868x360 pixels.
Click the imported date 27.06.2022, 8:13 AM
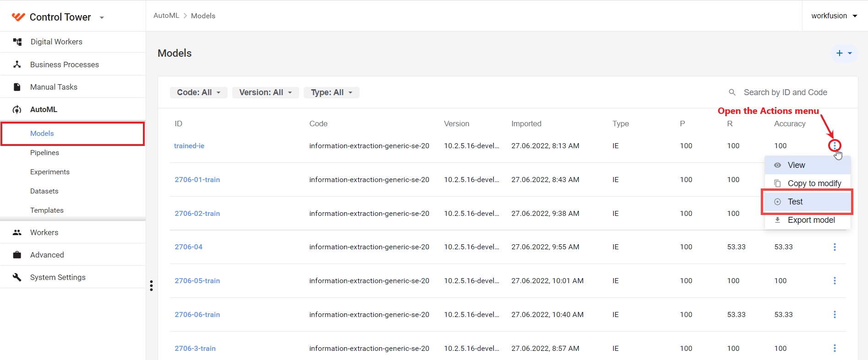point(545,146)
